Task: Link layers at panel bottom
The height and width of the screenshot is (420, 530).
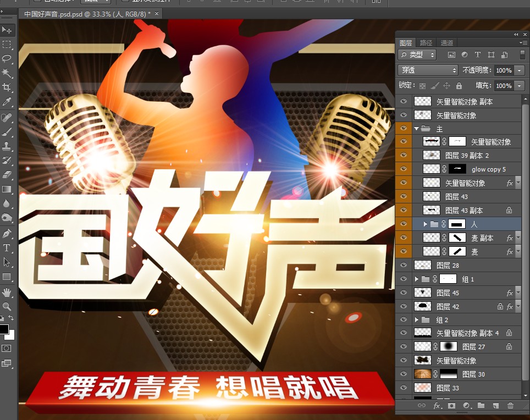Action: click(422, 405)
